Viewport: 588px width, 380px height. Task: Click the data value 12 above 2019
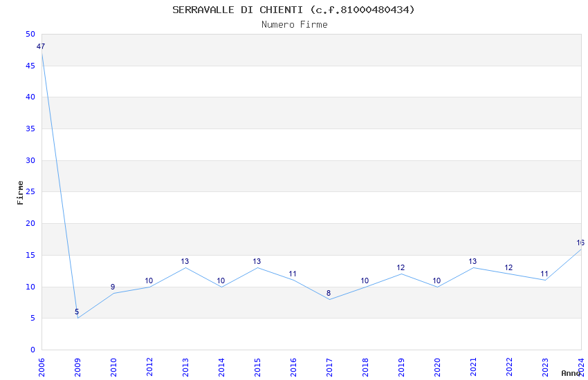pyautogui.click(x=401, y=267)
